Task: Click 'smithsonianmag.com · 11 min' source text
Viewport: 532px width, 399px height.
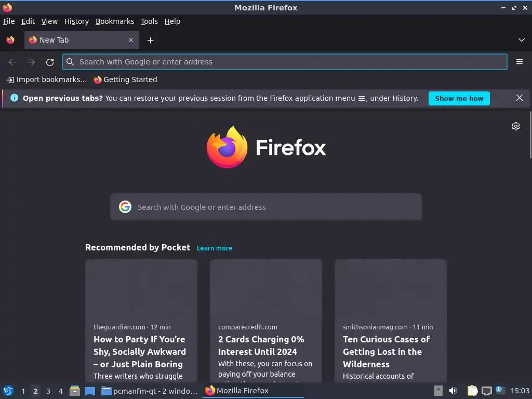Action: click(x=388, y=327)
